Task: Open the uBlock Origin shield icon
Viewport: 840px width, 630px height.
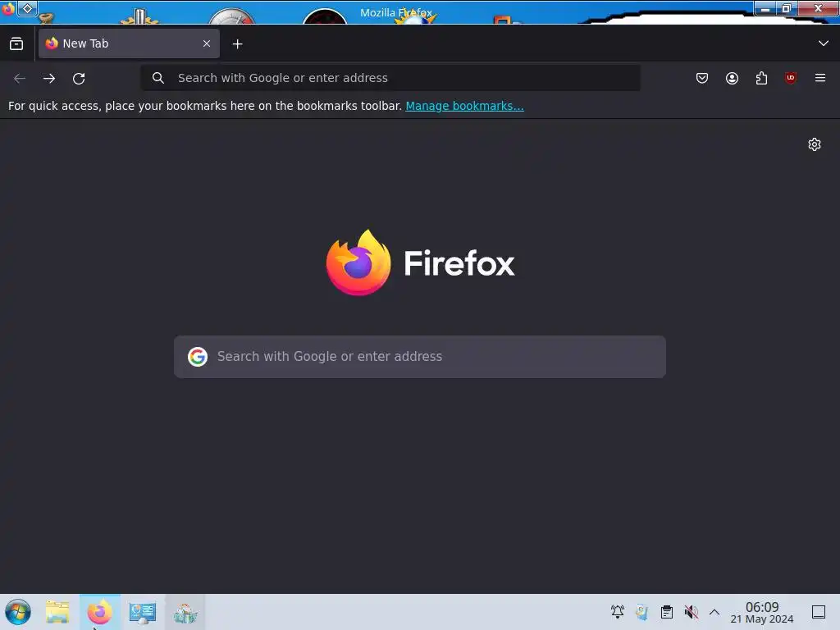Action: pyautogui.click(x=790, y=78)
